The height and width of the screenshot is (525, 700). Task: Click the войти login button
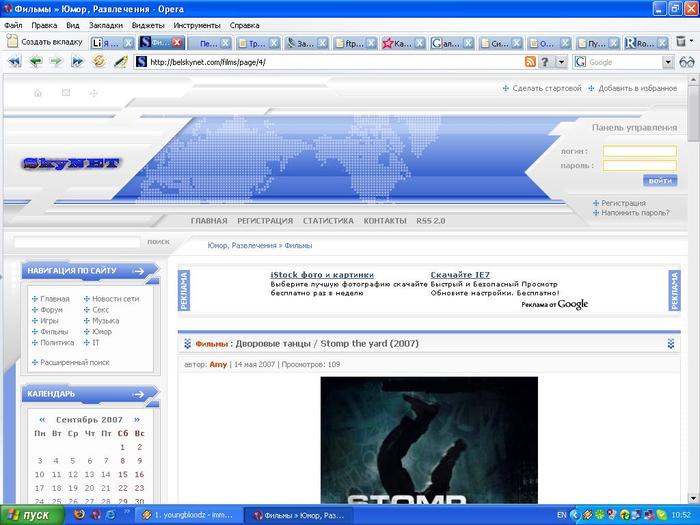point(659,181)
